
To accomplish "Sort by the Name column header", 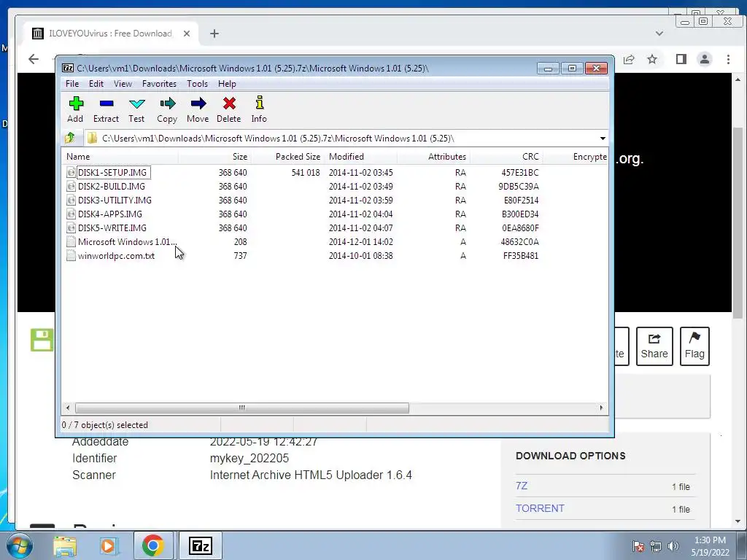I will coord(120,157).
